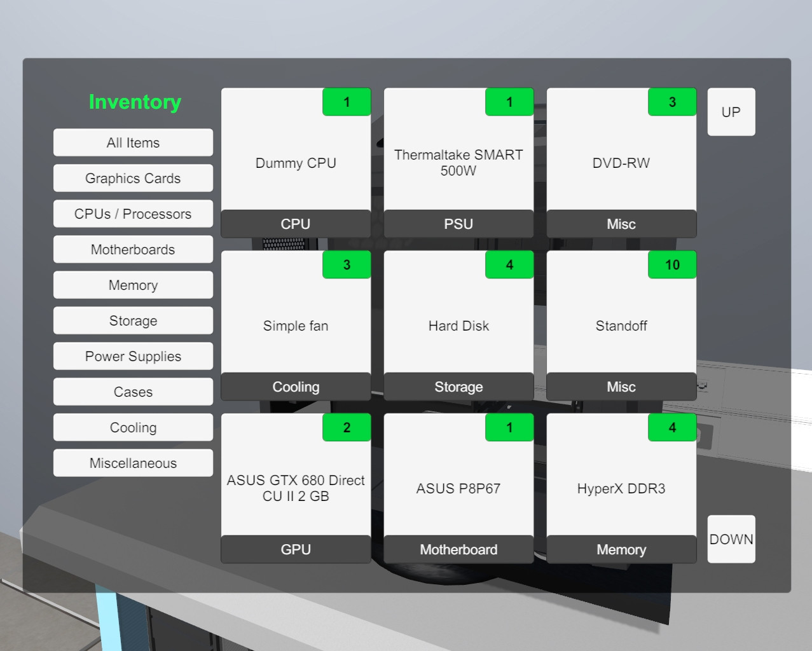Show All Items in inventory
Screen dimensions: 812x651
133,143
